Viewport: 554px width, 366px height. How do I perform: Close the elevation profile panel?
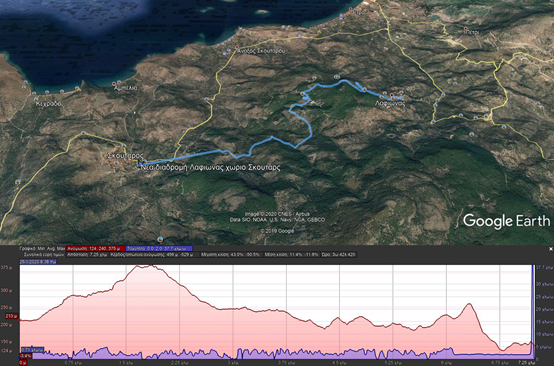(x=550, y=249)
